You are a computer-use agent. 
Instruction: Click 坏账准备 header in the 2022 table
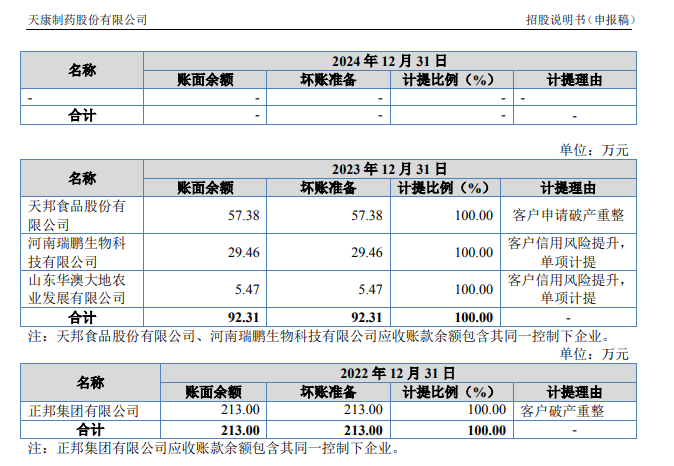coord(328,392)
